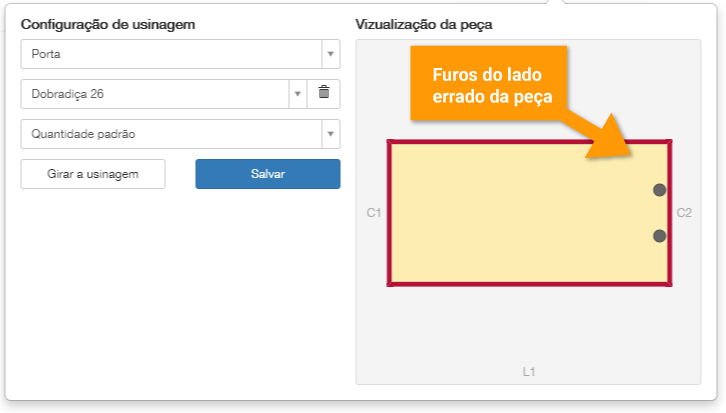Click the left red edge of the piece
726x413 pixels.
pos(390,213)
